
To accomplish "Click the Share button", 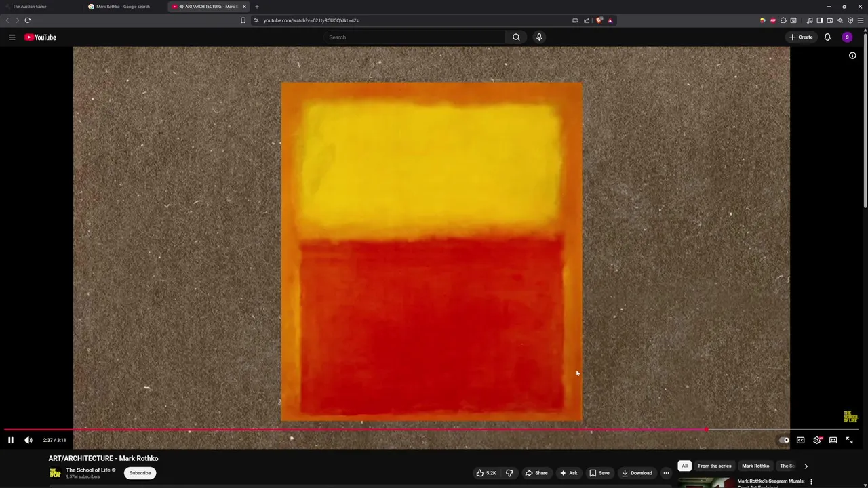I will click(x=536, y=473).
